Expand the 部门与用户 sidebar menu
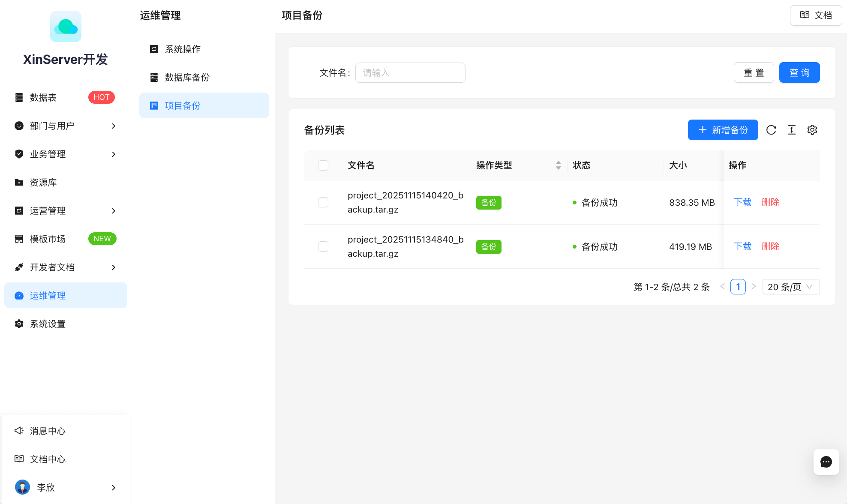The width and height of the screenshot is (847, 504). (x=52, y=126)
